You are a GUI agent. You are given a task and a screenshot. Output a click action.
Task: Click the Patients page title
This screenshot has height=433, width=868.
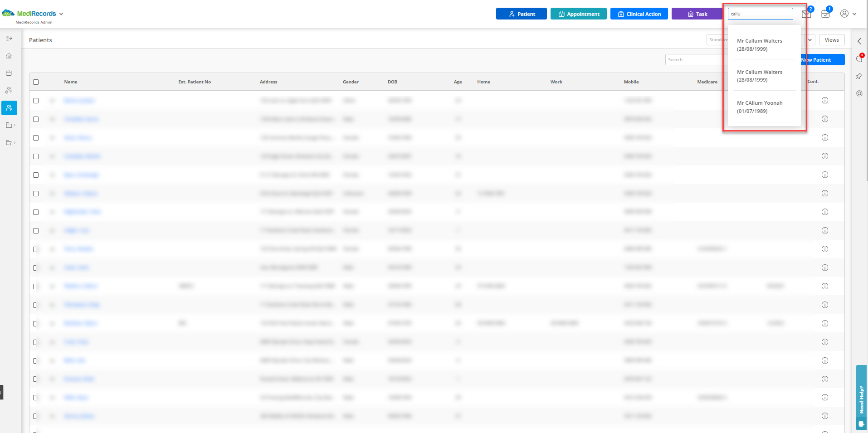click(40, 40)
